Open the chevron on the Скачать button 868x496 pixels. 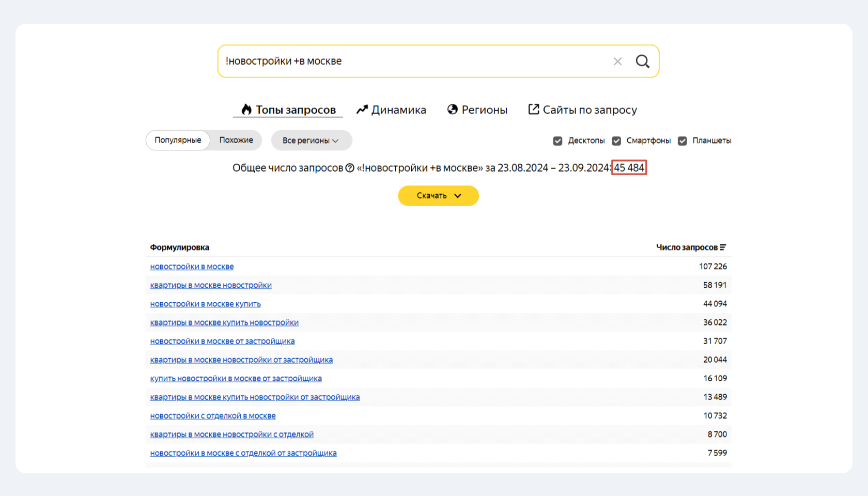457,196
